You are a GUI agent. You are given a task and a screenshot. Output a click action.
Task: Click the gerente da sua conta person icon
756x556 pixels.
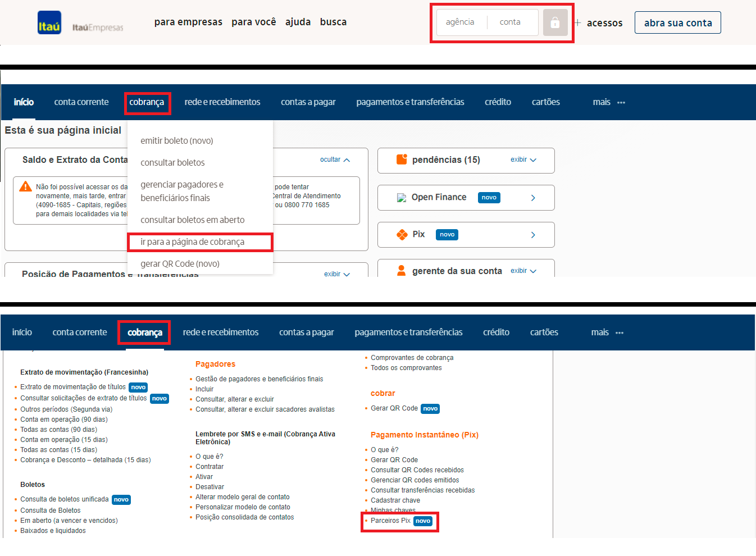[402, 271]
